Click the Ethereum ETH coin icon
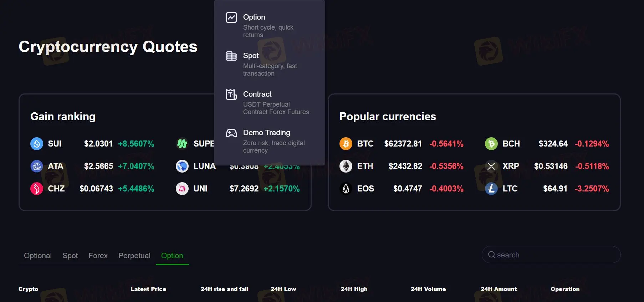This screenshot has height=302, width=644. 346,166
